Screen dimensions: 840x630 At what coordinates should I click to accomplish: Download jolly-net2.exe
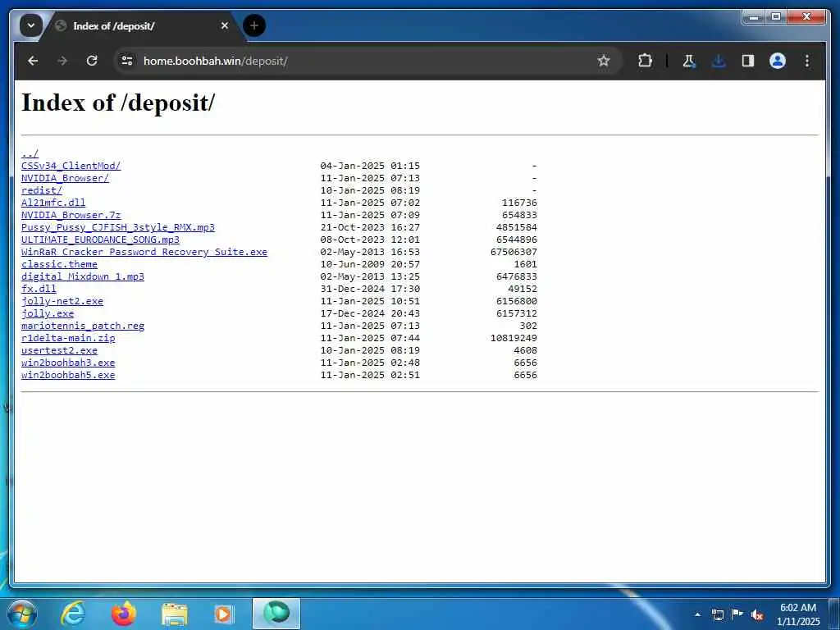62,302
